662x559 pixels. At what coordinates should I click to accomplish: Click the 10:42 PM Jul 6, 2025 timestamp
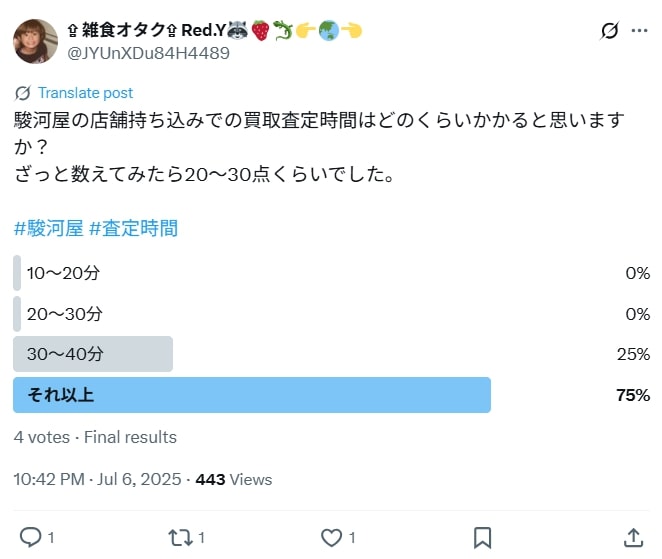tap(97, 480)
